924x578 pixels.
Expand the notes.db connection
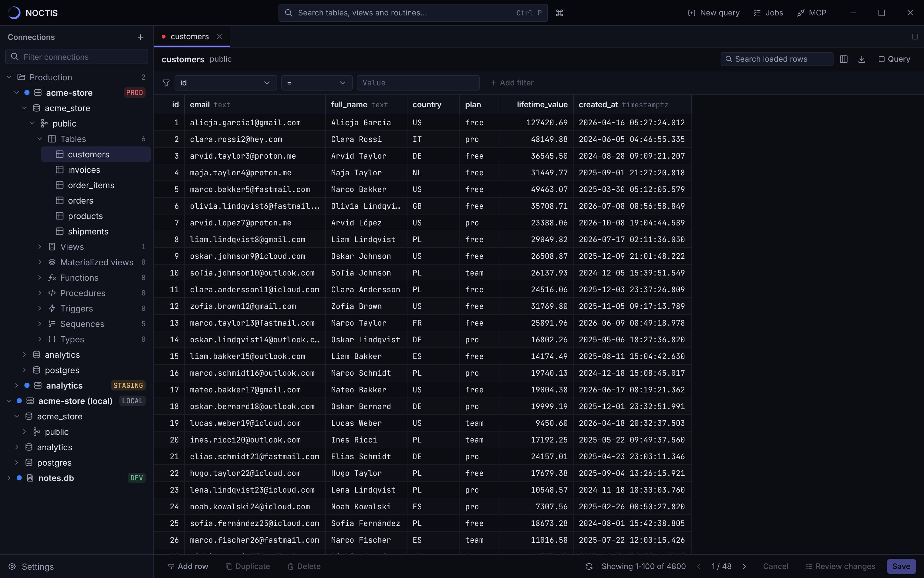click(x=9, y=478)
